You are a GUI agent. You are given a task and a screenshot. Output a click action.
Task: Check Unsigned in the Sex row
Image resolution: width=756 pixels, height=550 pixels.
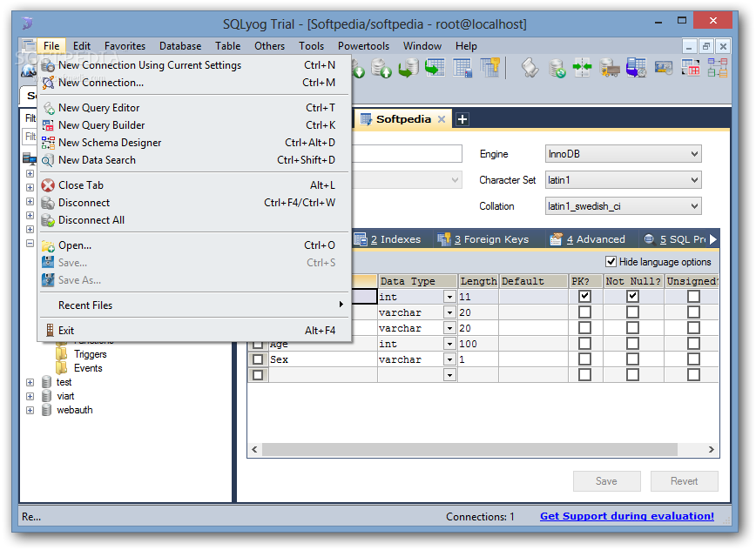tap(693, 359)
